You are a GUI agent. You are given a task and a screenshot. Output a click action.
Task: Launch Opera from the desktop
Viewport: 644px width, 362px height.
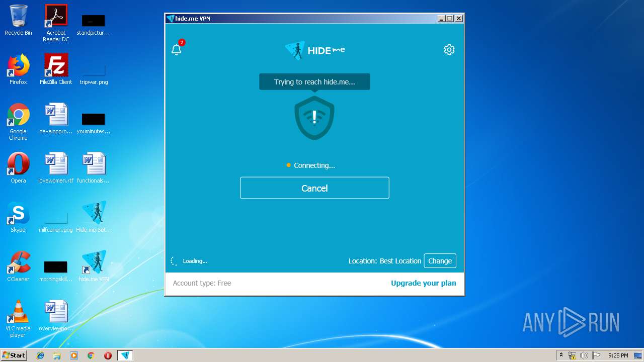(x=18, y=168)
